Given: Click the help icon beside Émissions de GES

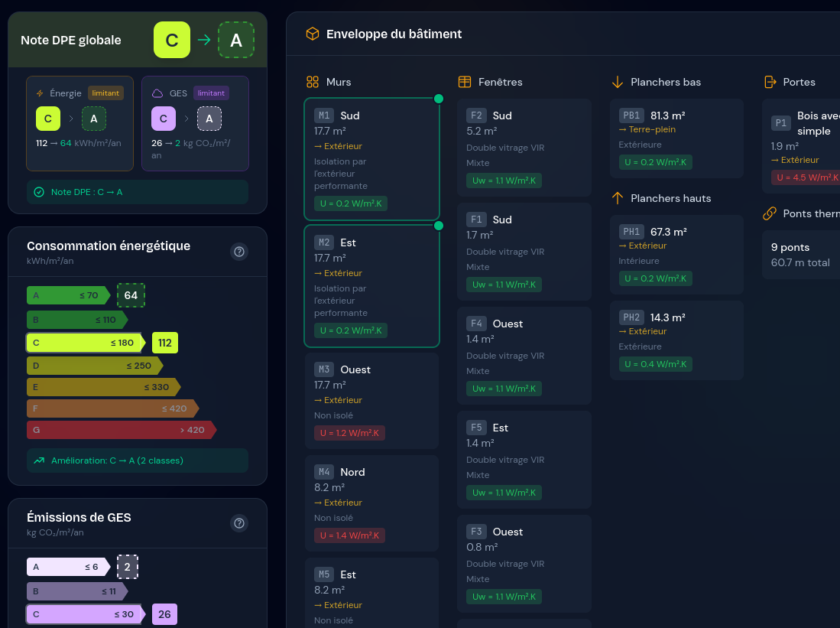Looking at the screenshot, I should pyautogui.click(x=239, y=523).
